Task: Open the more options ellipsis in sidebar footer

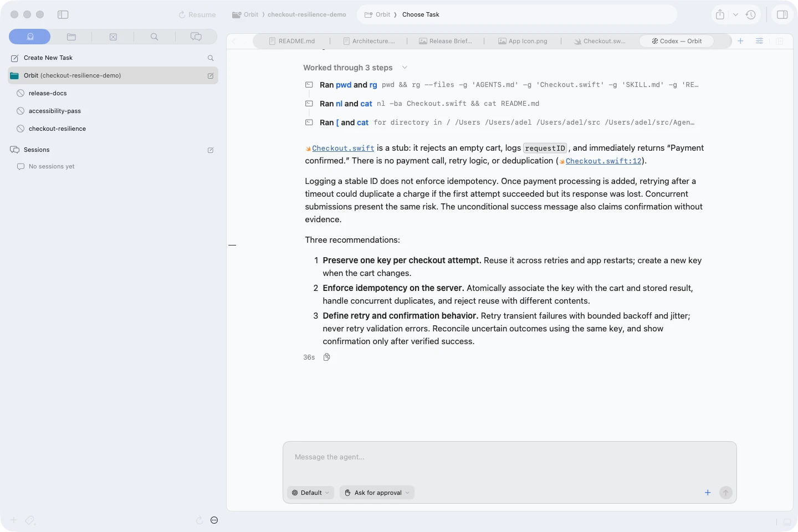Action: [x=214, y=520]
